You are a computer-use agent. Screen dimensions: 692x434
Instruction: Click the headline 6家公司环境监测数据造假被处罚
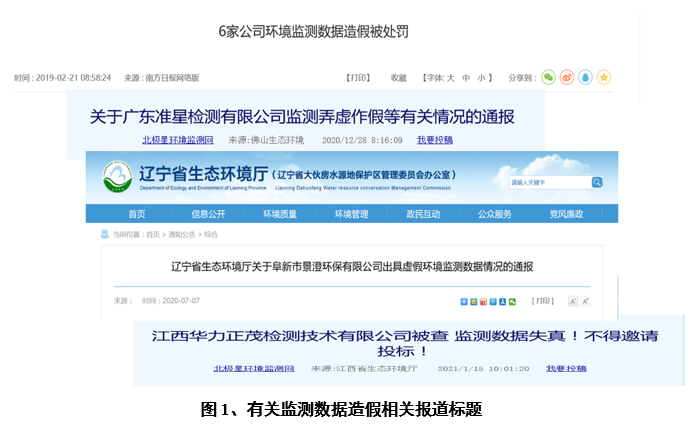[313, 31]
